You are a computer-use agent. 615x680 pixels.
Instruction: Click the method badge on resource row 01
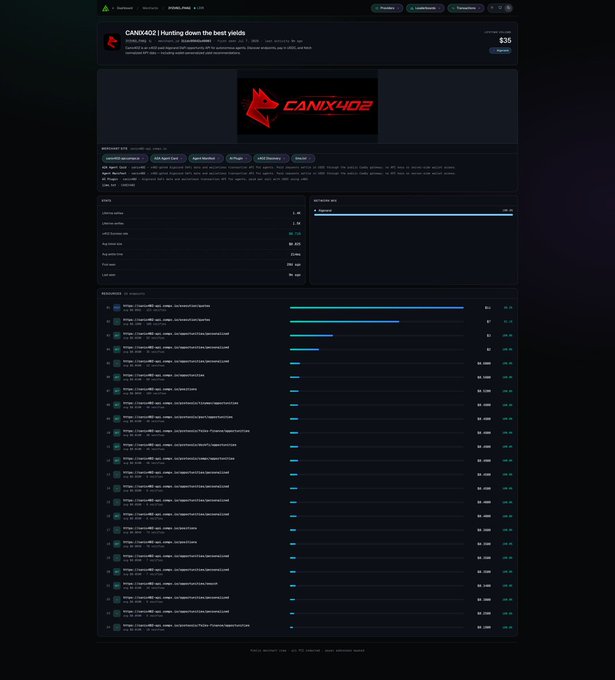tap(117, 308)
